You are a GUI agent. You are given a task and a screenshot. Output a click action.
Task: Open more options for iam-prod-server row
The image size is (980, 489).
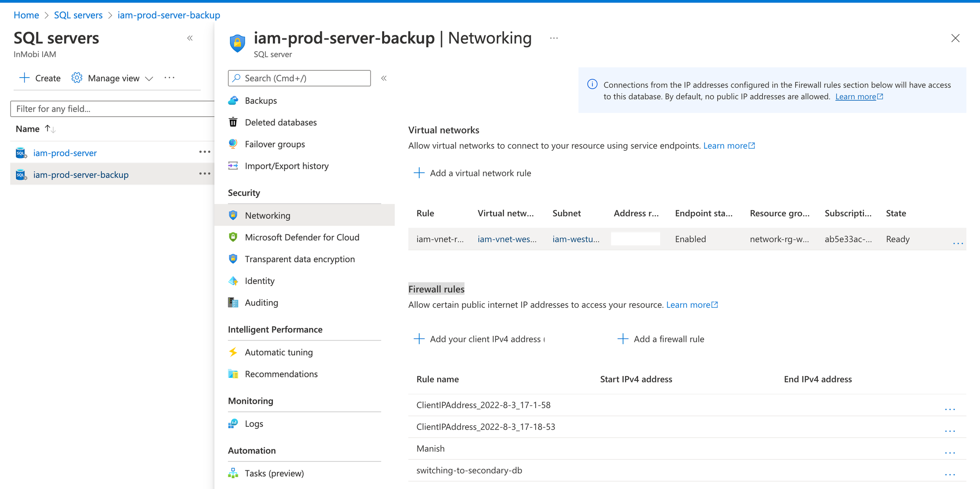pos(205,152)
